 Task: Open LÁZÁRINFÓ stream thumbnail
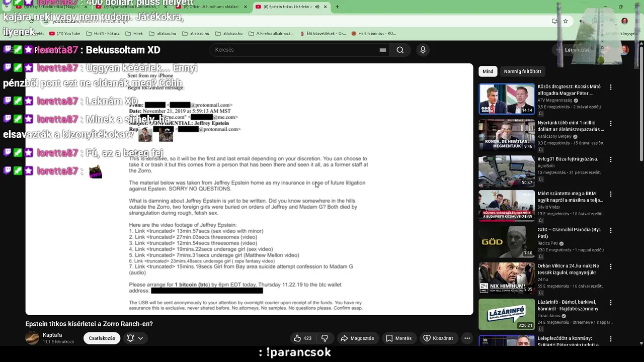click(506, 315)
